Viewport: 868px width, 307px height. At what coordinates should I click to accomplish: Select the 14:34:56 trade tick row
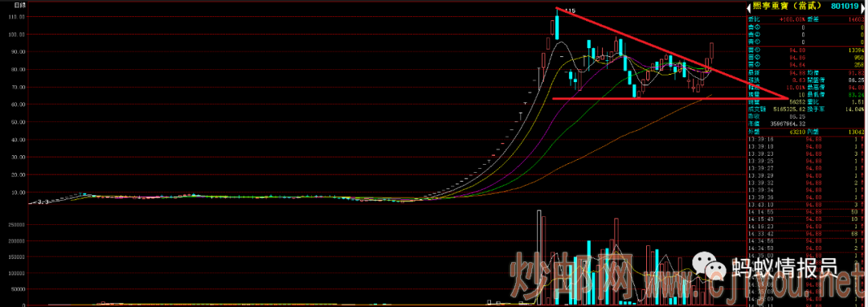click(807, 240)
